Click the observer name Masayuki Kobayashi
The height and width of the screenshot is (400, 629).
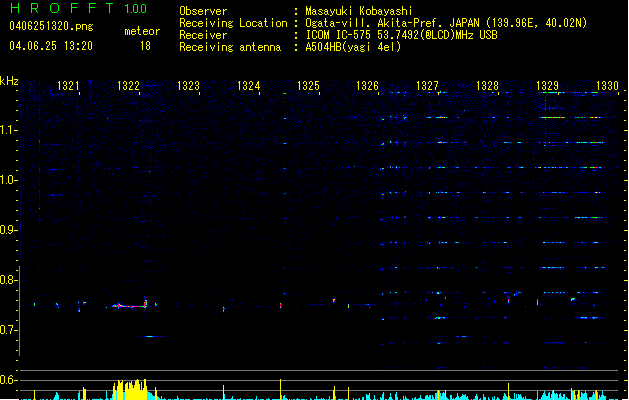(359, 11)
